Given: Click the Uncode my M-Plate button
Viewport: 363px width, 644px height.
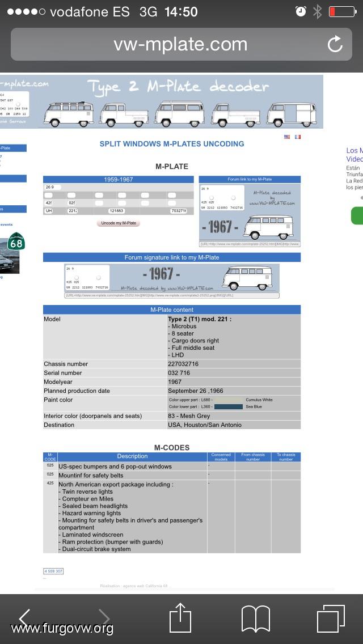Looking at the screenshot, I should click(119, 223).
